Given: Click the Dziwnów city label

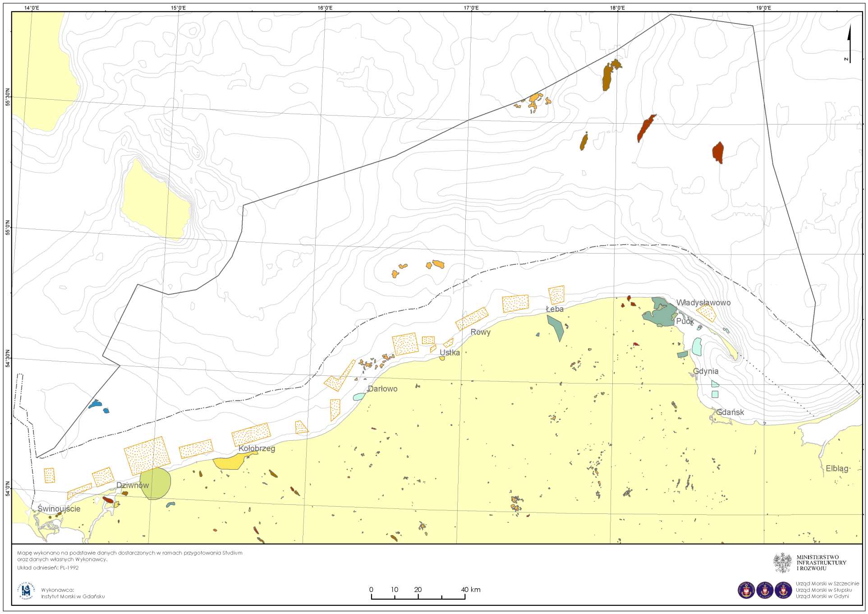Looking at the screenshot, I should tap(133, 485).
